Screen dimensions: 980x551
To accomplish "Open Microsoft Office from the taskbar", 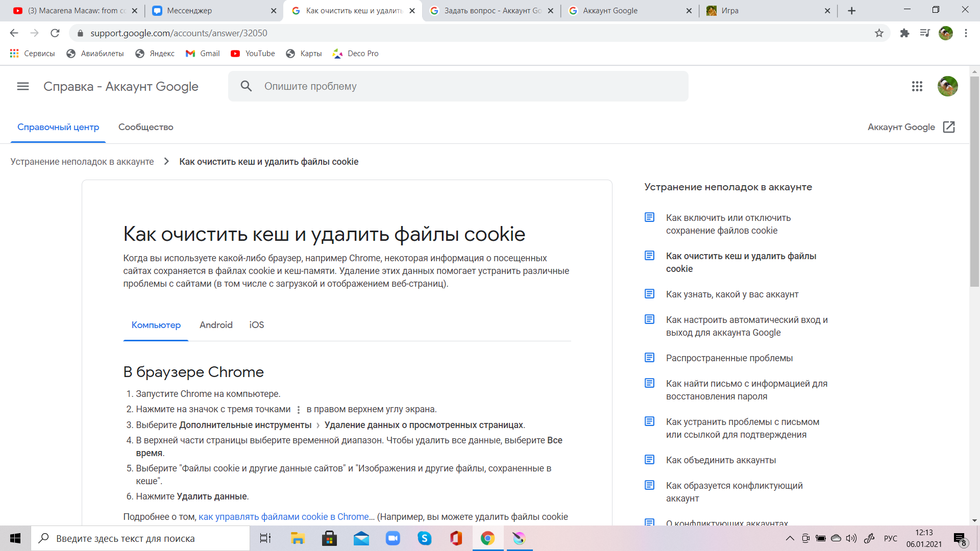I will point(456,538).
